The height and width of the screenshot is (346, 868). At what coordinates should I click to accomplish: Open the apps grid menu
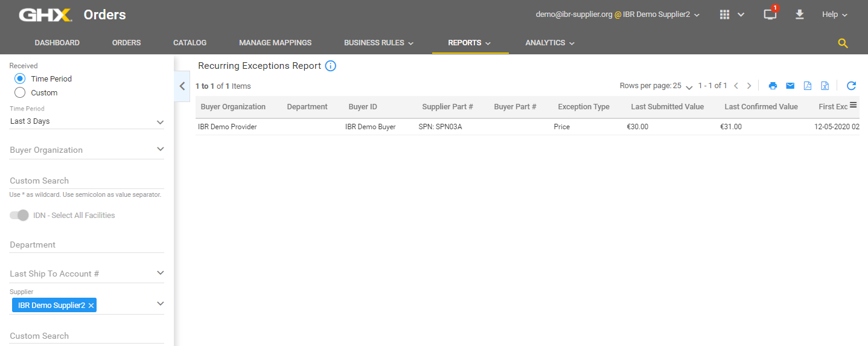pyautogui.click(x=725, y=14)
